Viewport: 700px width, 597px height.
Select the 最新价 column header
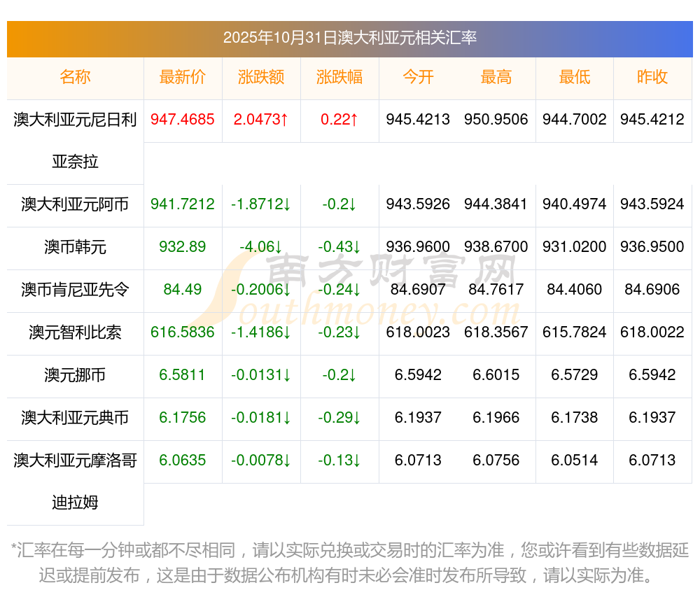(183, 77)
